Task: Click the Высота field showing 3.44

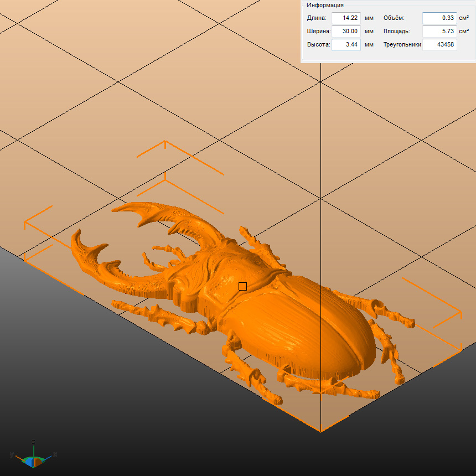Action: pos(346,45)
